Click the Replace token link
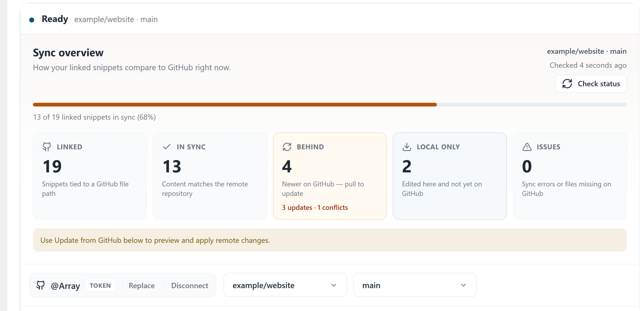 tap(142, 285)
